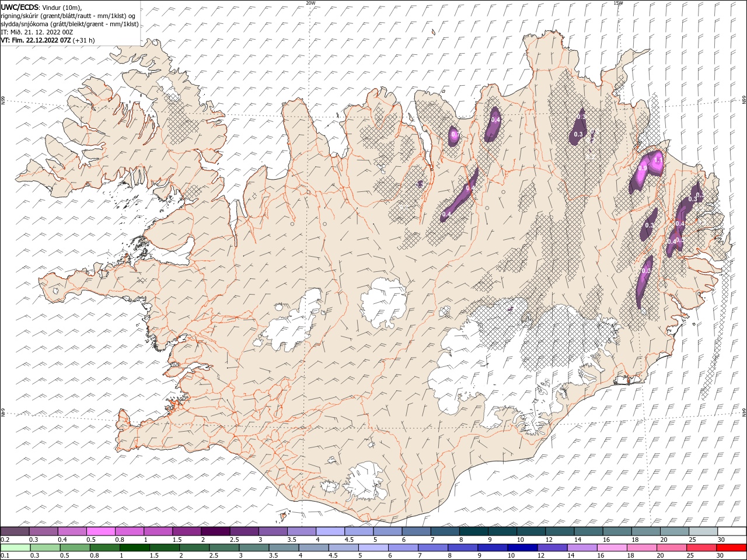This screenshot has width=747, height=560.
Task: Pick the upper-scale swatch labelled 6
Action: [x=416, y=531]
